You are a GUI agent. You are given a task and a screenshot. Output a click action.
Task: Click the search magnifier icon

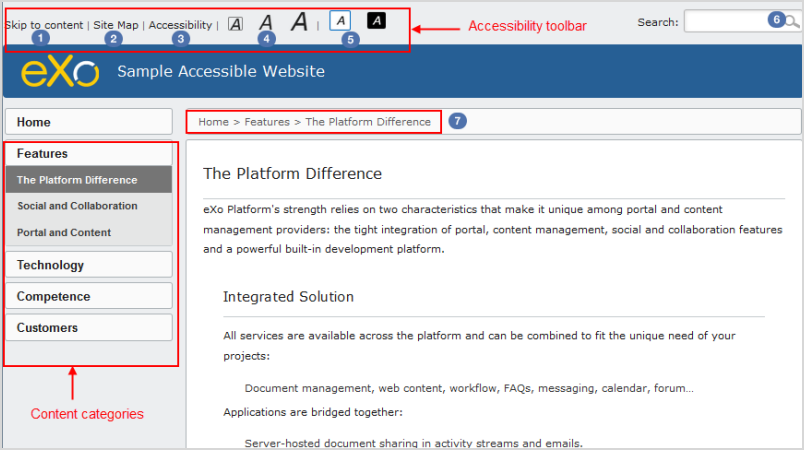click(793, 22)
